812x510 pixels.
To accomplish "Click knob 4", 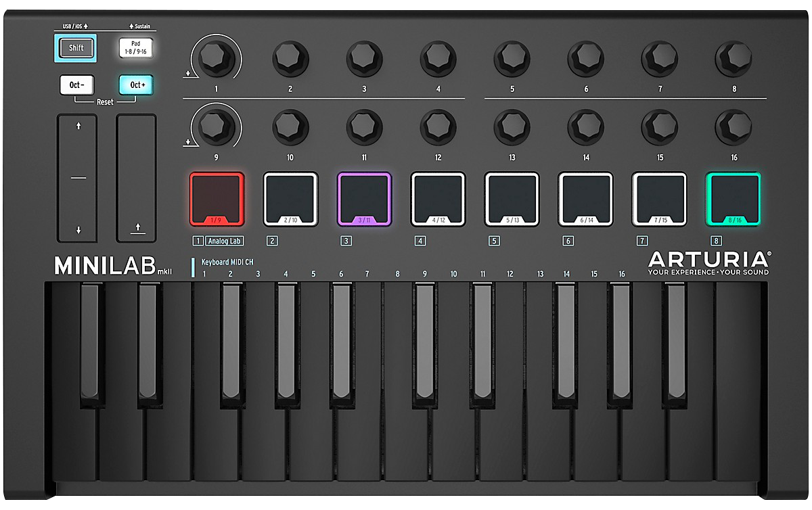I will pyautogui.click(x=438, y=59).
